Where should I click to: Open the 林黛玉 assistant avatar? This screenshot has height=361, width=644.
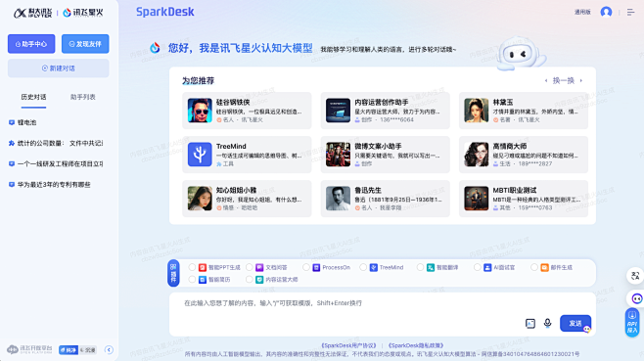click(x=476, y=111)
